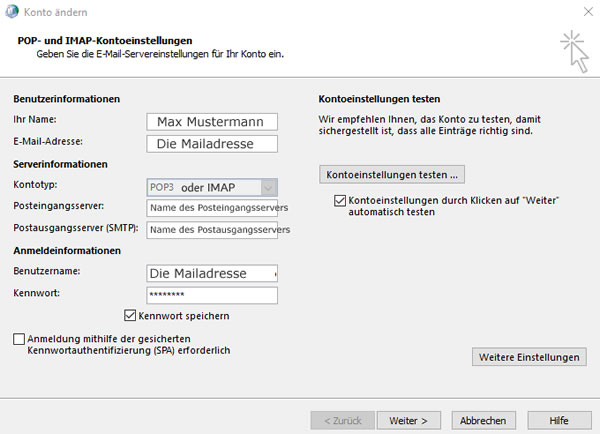Click the Anmeldeinformationen section heading
600x434 pixels.
pos(67,251)
